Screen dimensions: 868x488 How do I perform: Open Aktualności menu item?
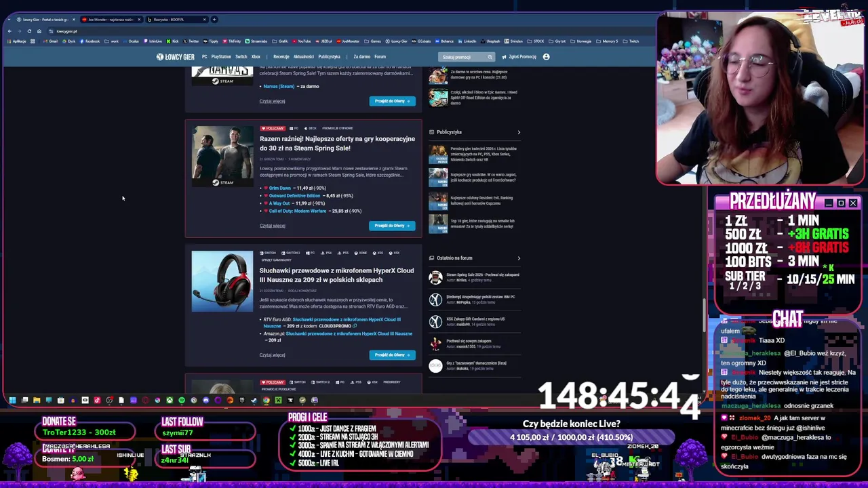(304, 57)
